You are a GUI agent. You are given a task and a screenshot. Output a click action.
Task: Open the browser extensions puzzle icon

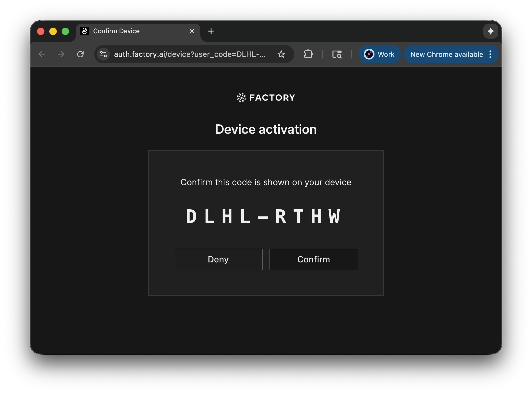pyautogui.click(x=308, y=54)
